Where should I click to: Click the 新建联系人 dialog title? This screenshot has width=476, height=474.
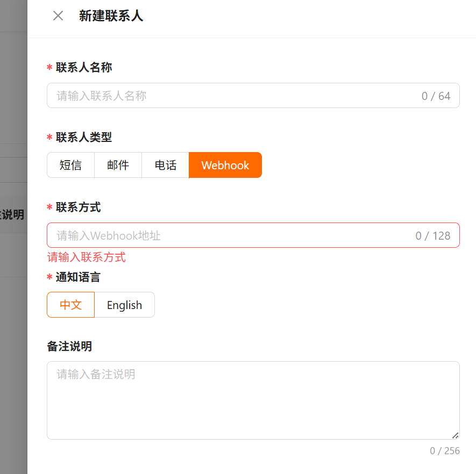[111, 16]
